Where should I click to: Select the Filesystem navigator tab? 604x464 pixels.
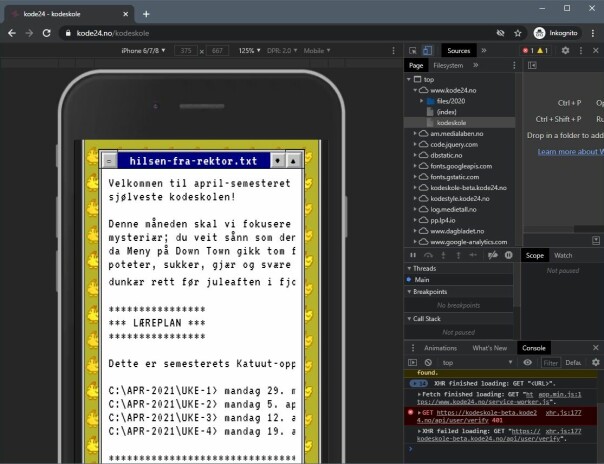pos(448,65)
